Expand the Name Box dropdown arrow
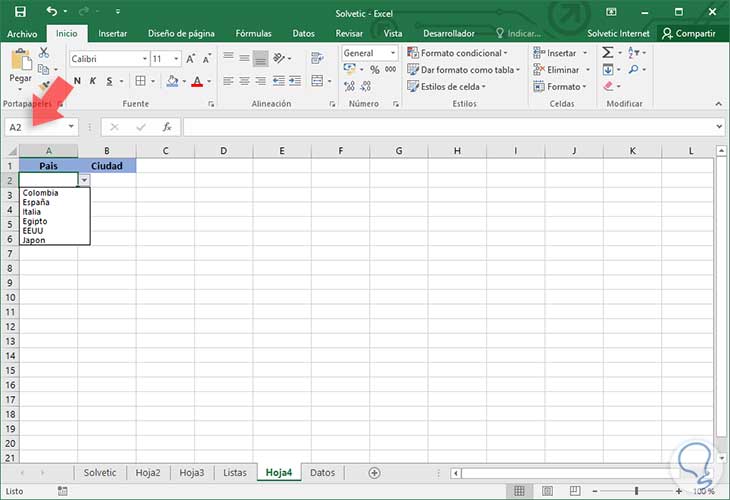This screenshot has height=500, width=730. click(x=71, y=127)
